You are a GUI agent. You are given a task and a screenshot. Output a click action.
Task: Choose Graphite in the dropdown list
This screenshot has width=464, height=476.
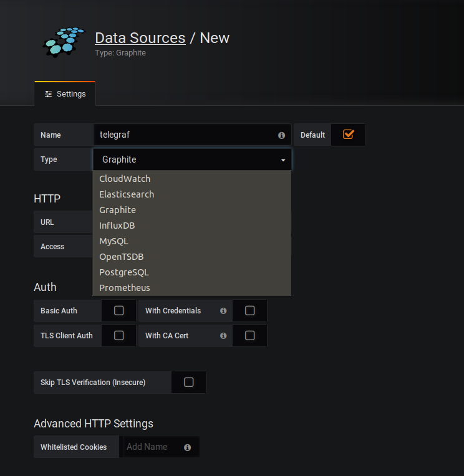[x=191, y=210]
